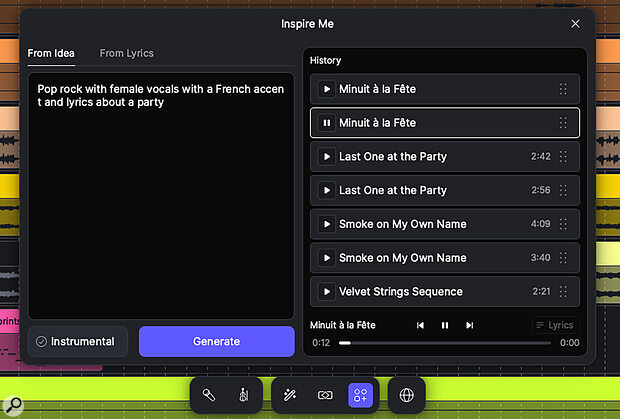Pause the playing Minuit à la Fête row
The width and height of the screenshot is (620, 419).
point(326,123)
